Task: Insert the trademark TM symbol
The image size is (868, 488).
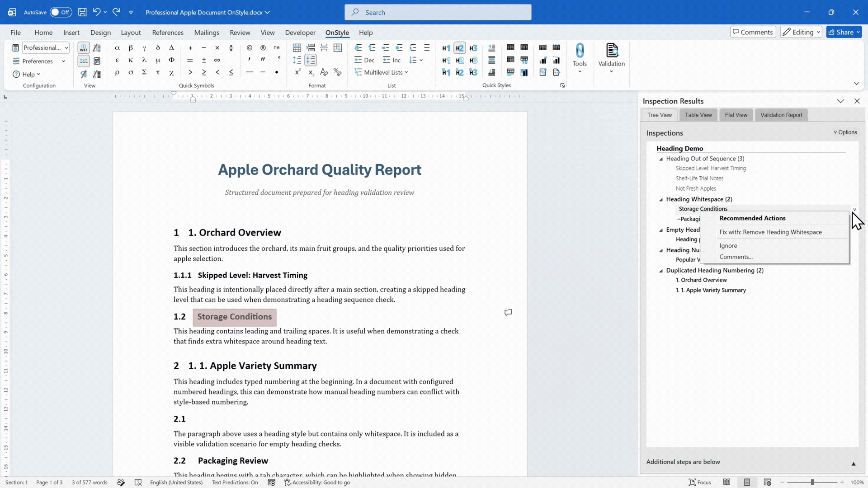Action: 277,48
